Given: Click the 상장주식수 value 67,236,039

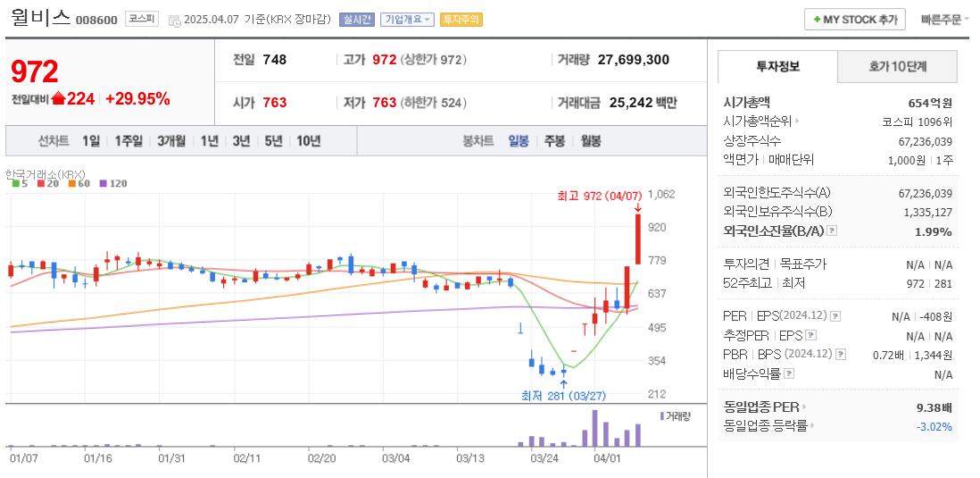Looking at the screenshot, I should click(x=926, y=141).
